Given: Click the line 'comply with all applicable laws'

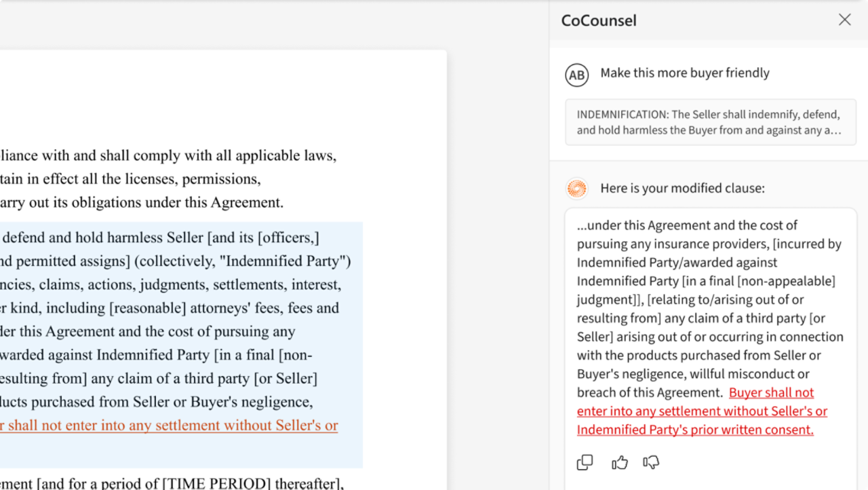Looking at the screenshot, I should tap(167, 155).
